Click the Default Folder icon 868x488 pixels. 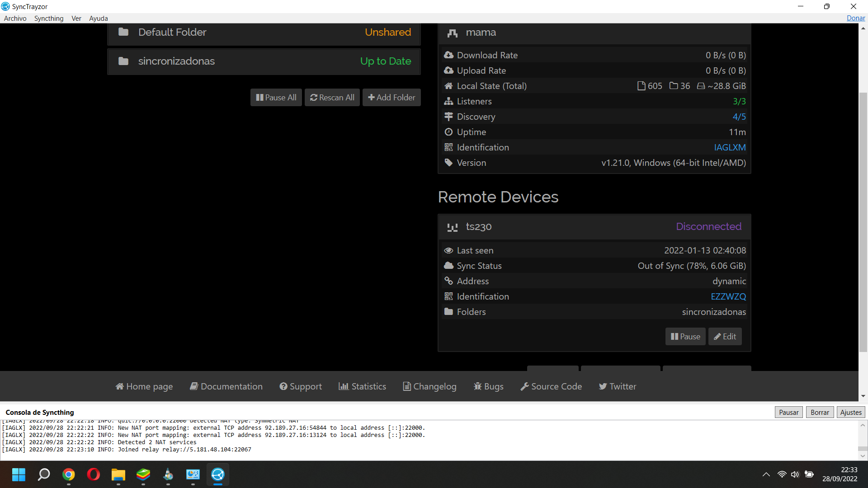pos(123,32)
